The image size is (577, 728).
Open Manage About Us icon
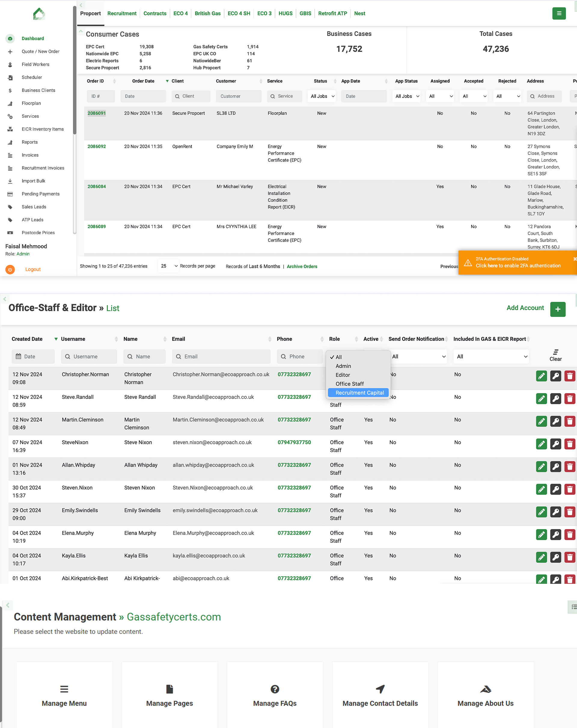point(485,689)
